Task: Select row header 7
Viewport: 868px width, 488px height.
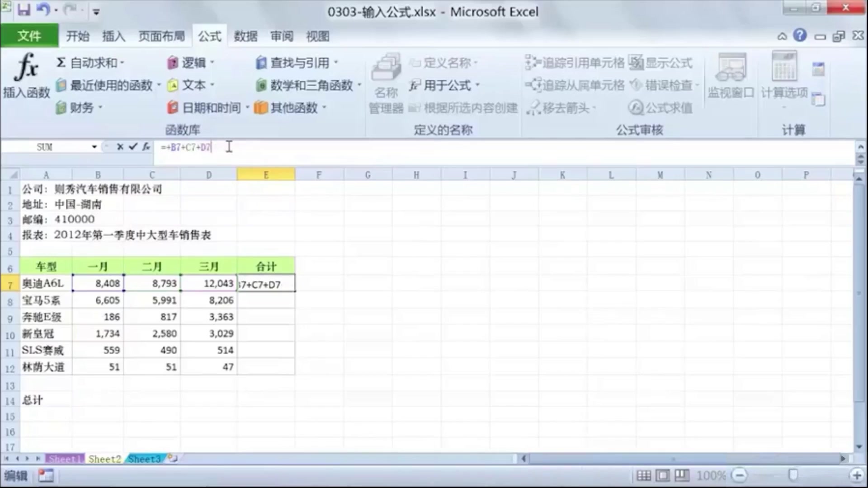Action: point(10,284)
